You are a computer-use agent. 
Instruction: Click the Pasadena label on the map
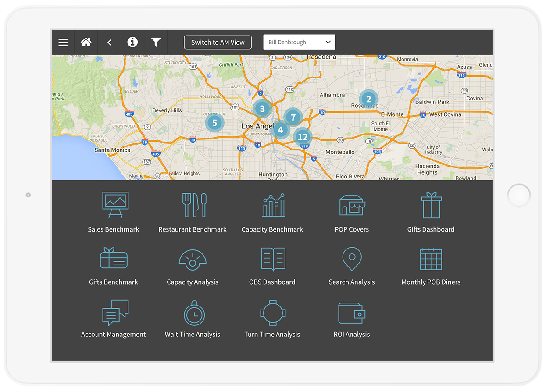pos(321,57)
